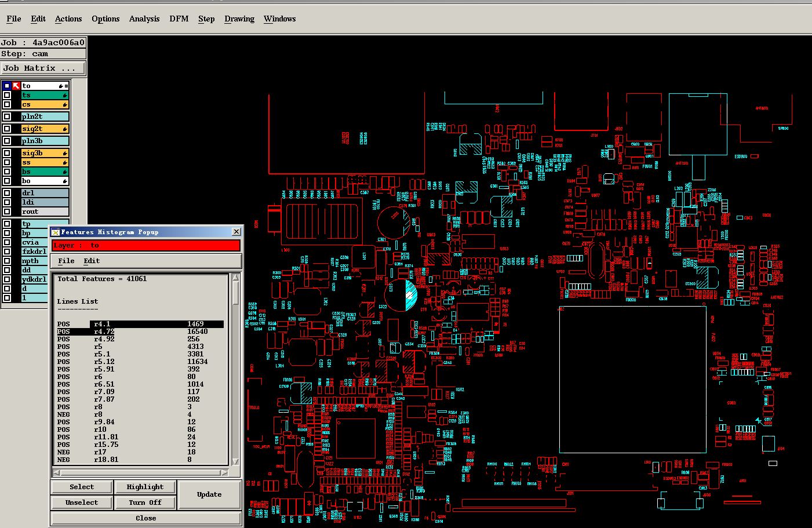Enable the 'cs' layer checkbox

point(7,104)
